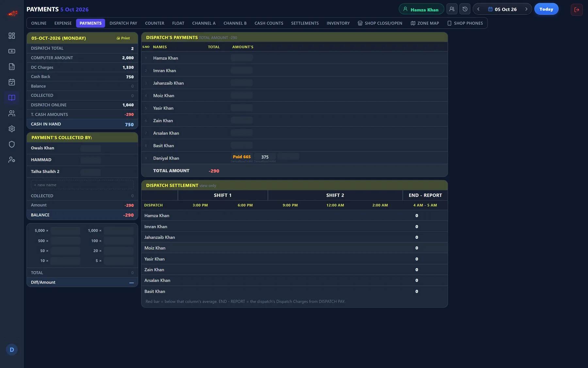The image size is (588, 368).
Task: Switch to the FLOAT tab
Action: tap(178, 23)
